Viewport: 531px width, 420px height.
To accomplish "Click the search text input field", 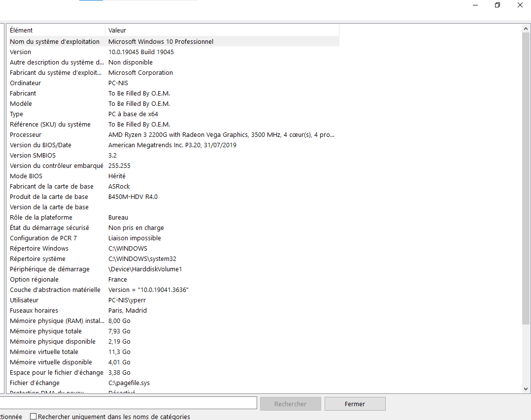I will click(x=128, y=403).
